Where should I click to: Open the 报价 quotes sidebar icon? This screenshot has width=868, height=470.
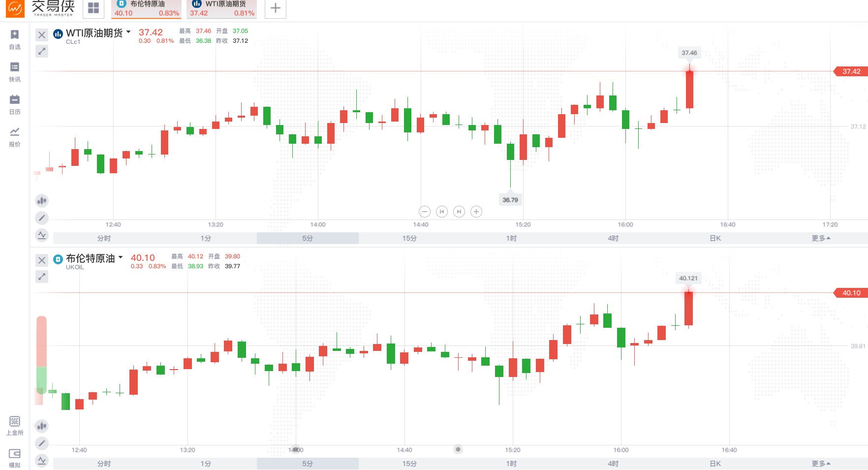pos(15,137)
